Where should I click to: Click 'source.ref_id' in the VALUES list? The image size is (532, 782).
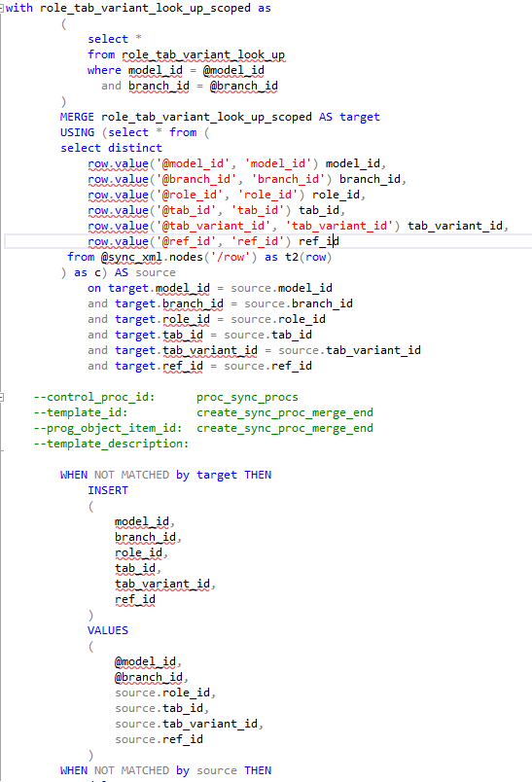click(159, 739)
